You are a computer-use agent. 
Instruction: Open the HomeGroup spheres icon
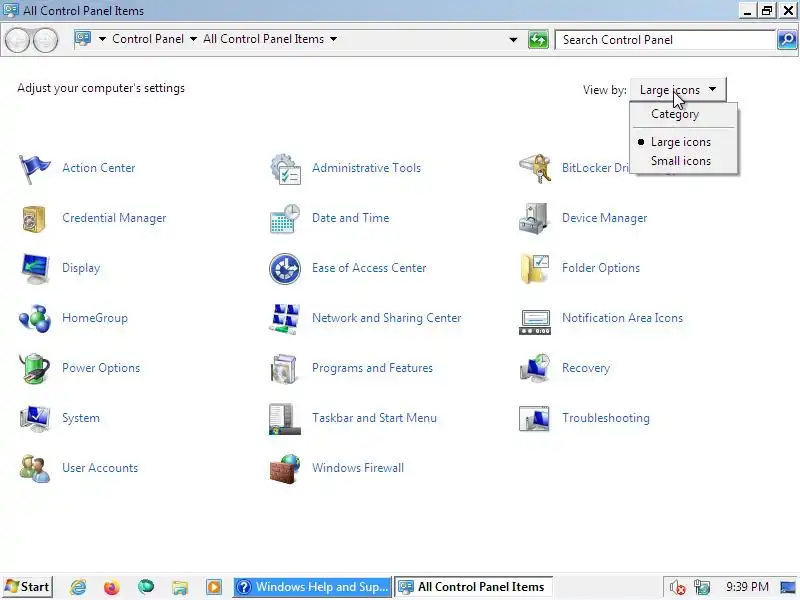[35, 318]
